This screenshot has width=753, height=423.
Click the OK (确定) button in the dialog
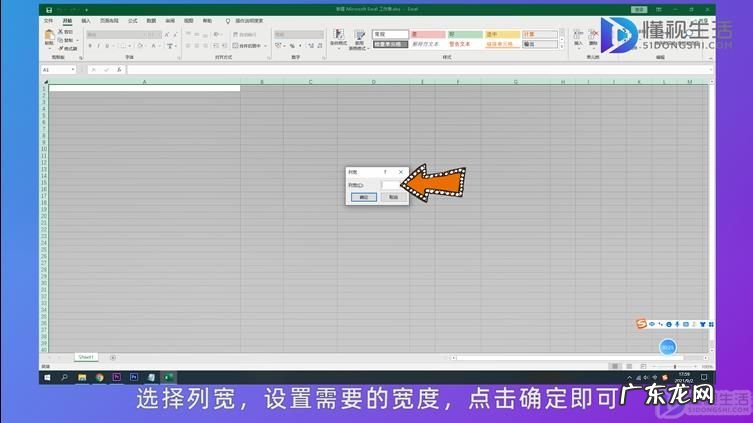364,197
